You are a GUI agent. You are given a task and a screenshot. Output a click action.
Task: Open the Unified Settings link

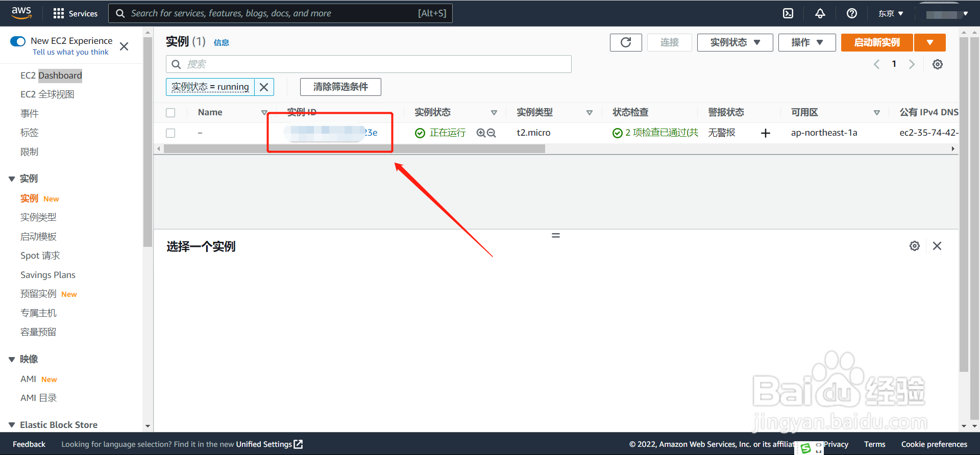(x=269, y=444)
